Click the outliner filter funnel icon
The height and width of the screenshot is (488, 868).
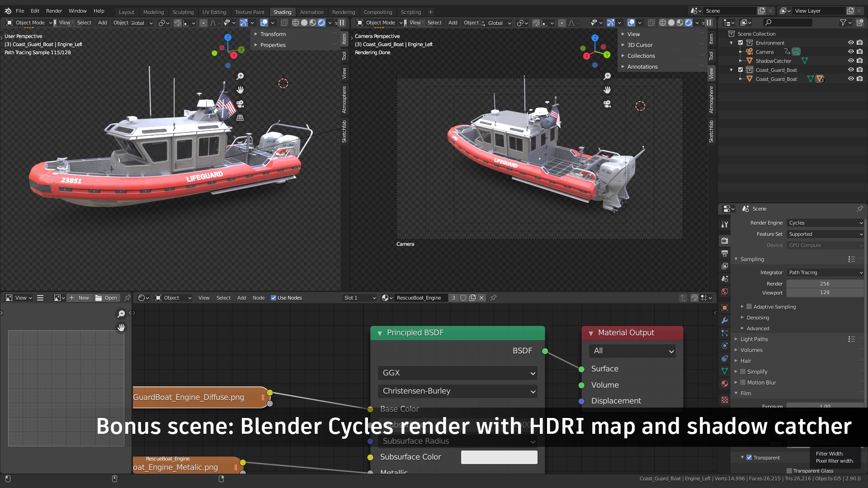[843, 23]
